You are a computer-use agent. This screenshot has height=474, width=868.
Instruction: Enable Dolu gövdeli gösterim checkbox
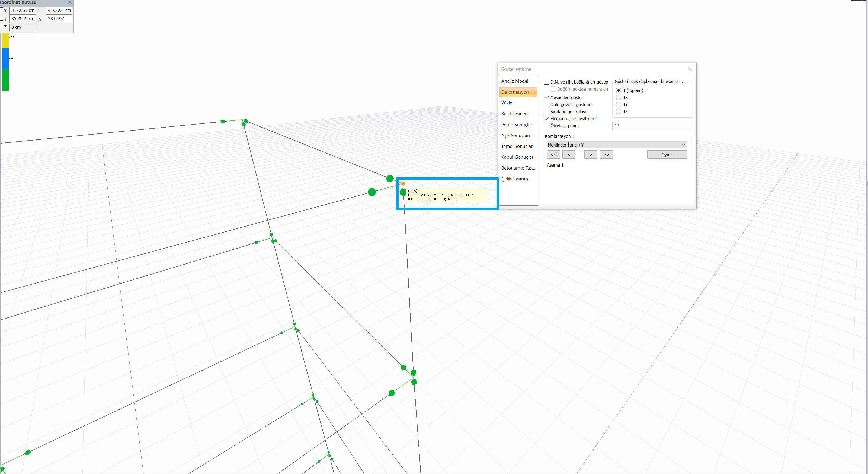click(547, 104)
